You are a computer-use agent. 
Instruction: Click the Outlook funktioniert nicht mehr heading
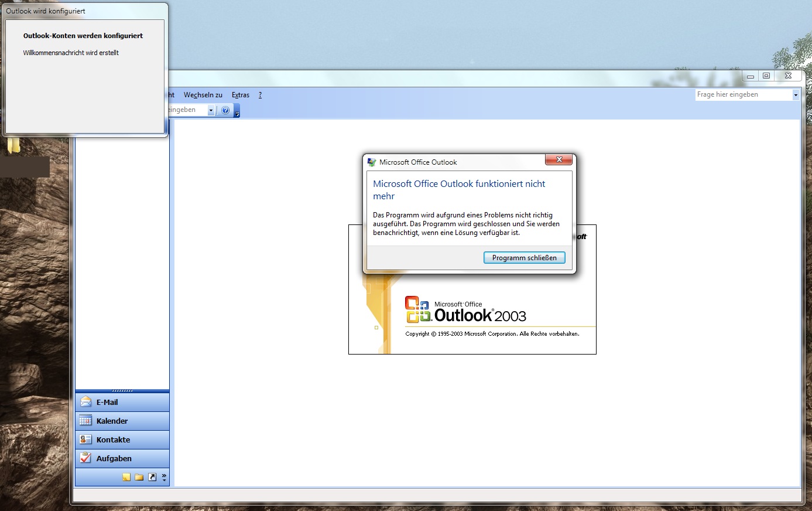click(x=459, y=190)
